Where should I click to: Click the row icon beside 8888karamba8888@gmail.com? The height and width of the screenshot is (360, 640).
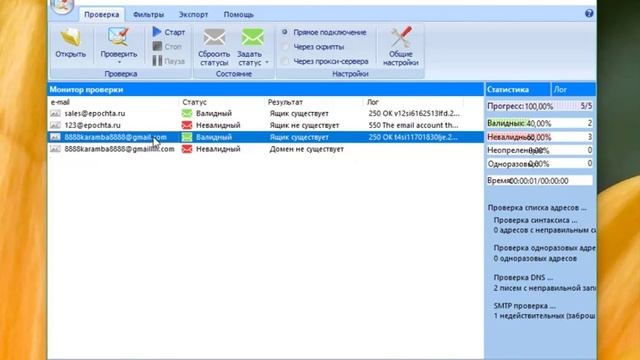pos(55,137)
